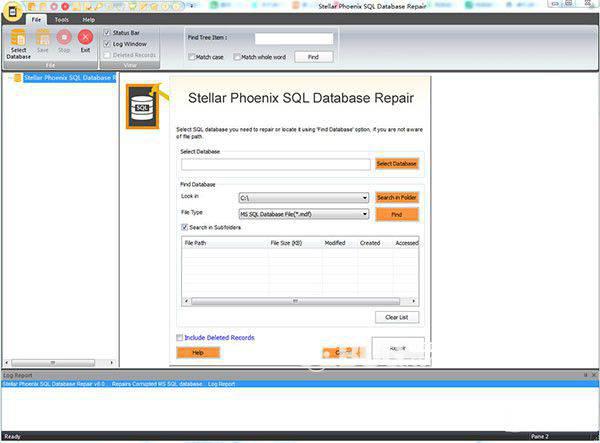Open the round application menu button
The image size is (600, 443).
(12, 11)
